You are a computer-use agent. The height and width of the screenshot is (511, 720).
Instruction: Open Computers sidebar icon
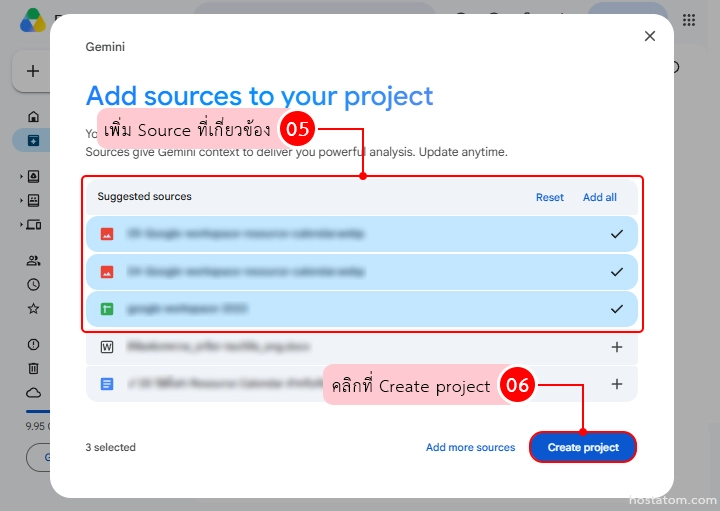pyautogui.click(x=34, y=225)
